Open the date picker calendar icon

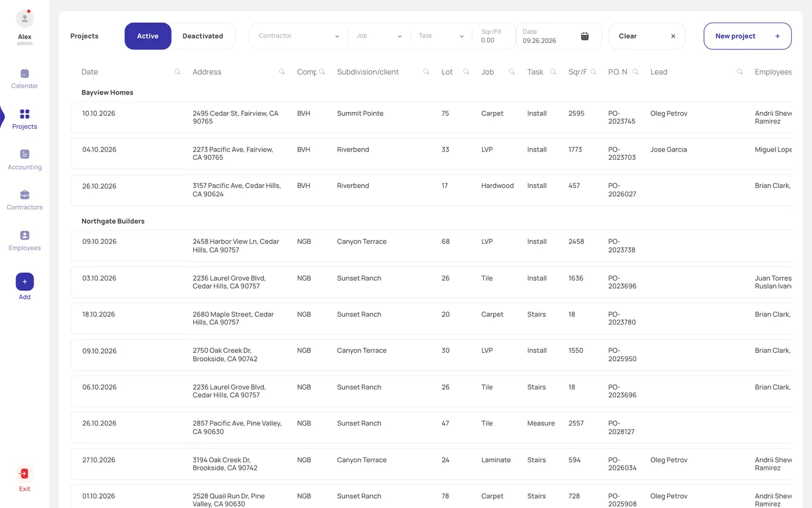tap(585, 36)
